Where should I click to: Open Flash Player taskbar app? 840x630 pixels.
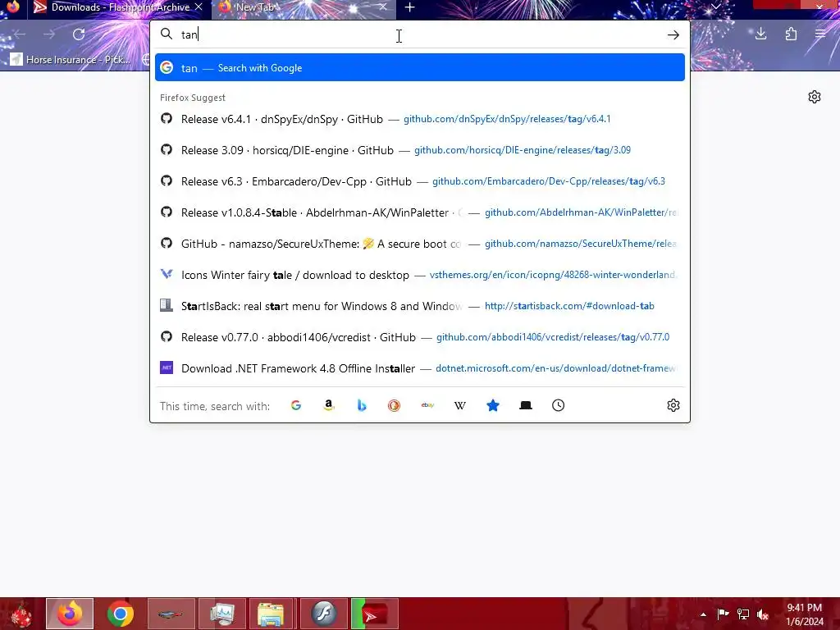click(323, 614)
